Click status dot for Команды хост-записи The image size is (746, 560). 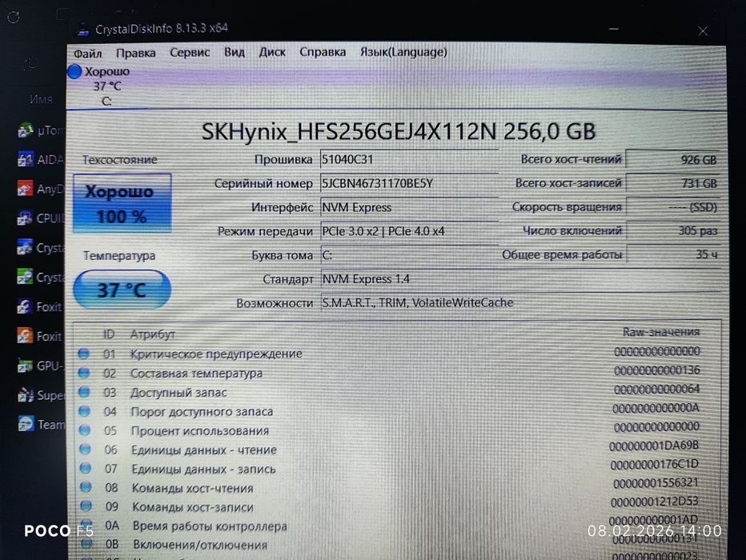click(x=86, y=506)
